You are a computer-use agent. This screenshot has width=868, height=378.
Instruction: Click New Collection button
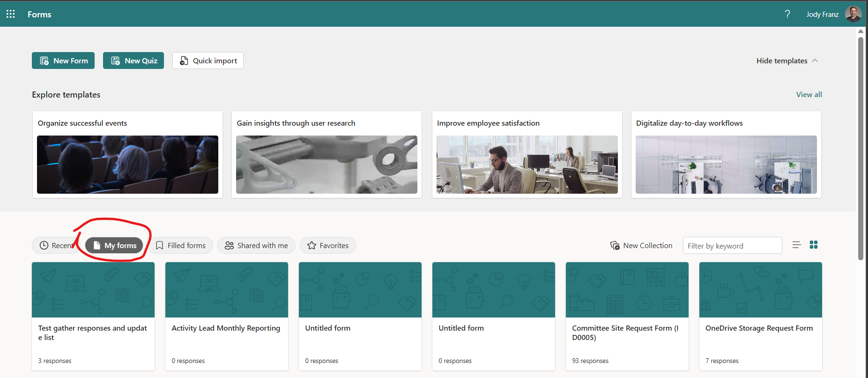coord(641,245)
